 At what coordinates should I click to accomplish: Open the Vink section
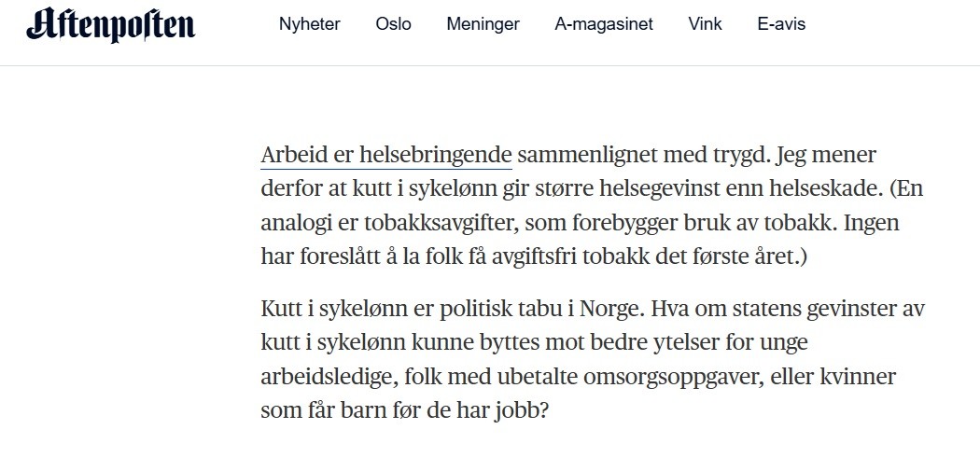point(705,24)
